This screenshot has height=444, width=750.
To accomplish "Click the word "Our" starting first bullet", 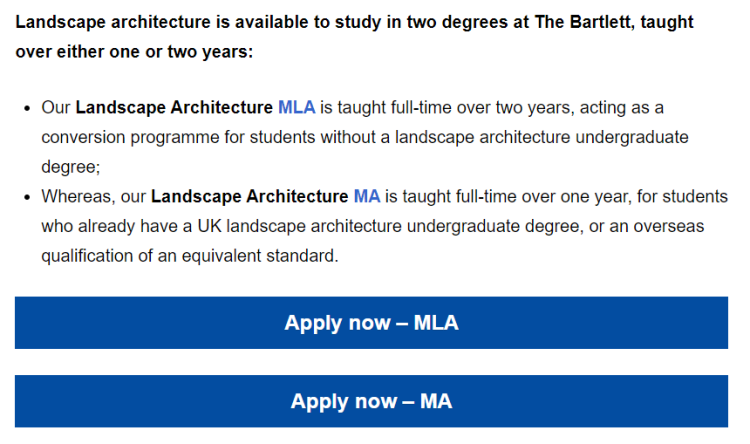I will point(55,108).
